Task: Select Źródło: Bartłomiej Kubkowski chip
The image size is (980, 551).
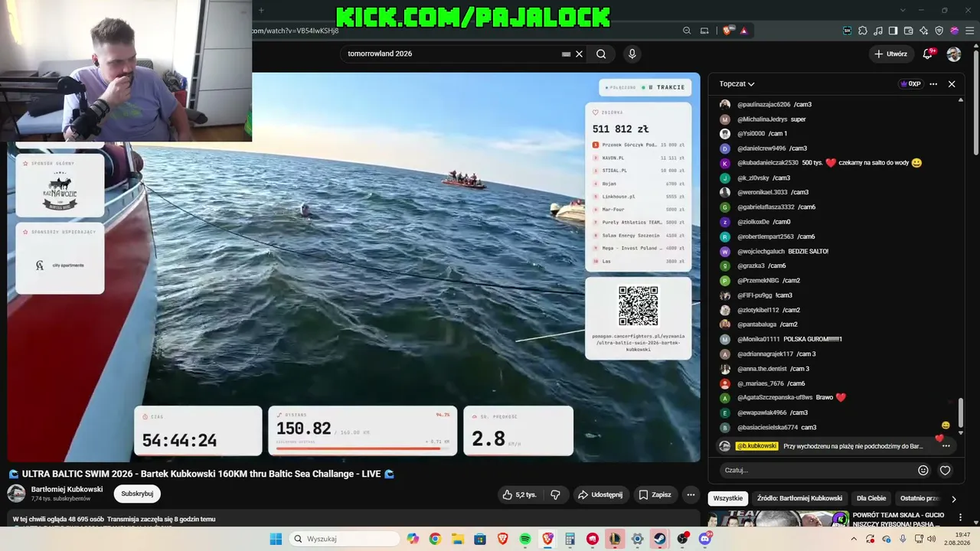Action: point(799,498)
